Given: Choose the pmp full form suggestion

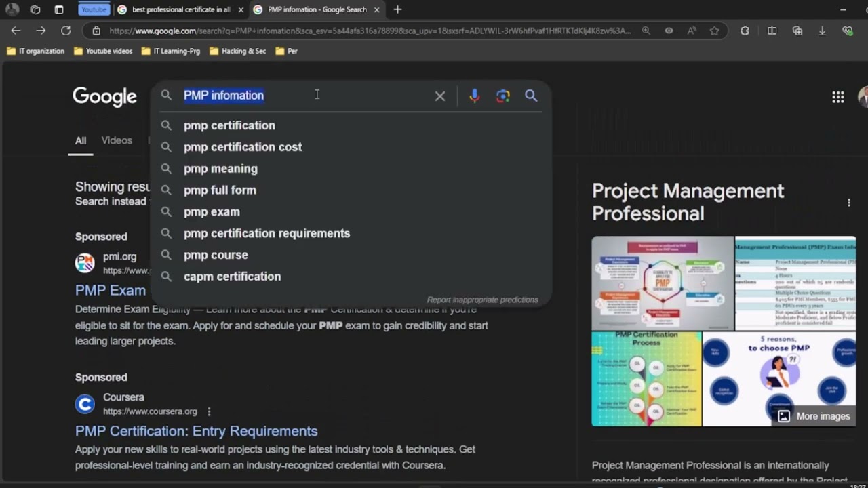Looking at the screenshot, I should (351, 190).
